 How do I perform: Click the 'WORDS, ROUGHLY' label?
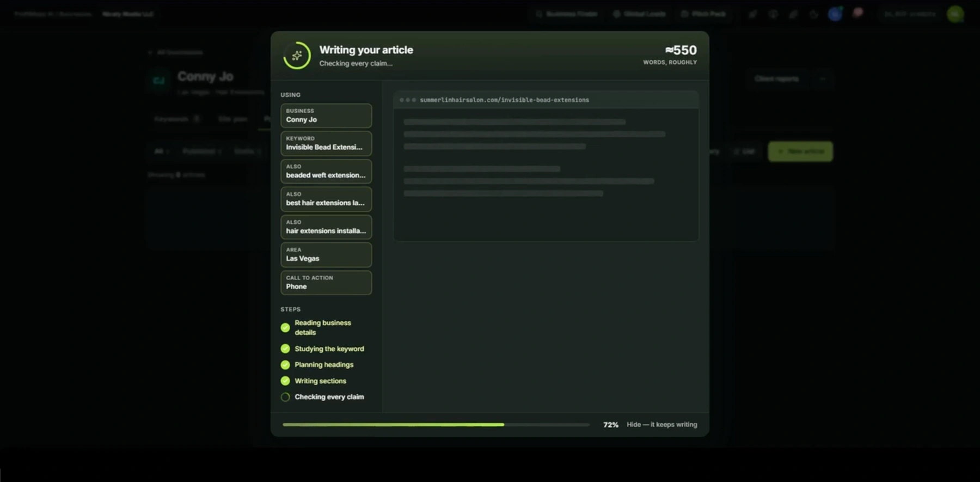click(670, 63)
